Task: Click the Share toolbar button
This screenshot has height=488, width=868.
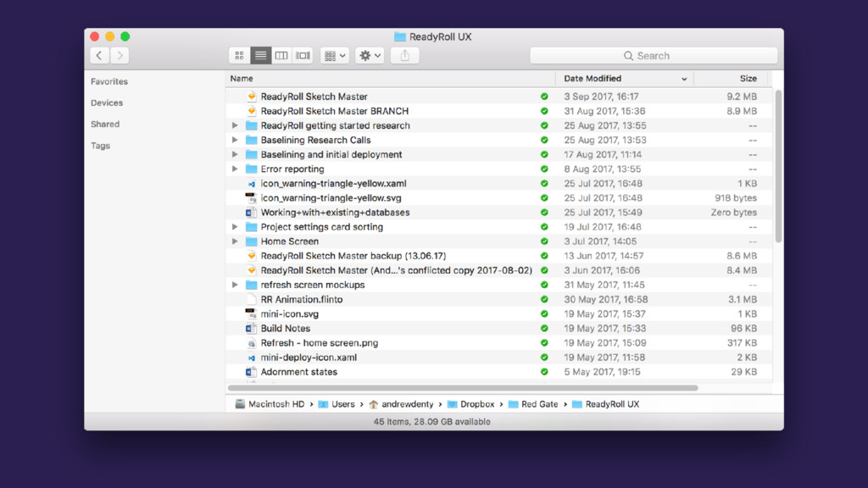Action: coord(405,56)
